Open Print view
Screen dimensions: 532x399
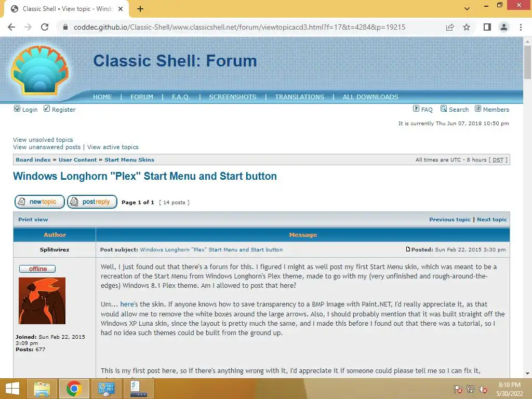click(x=33, y=220)
